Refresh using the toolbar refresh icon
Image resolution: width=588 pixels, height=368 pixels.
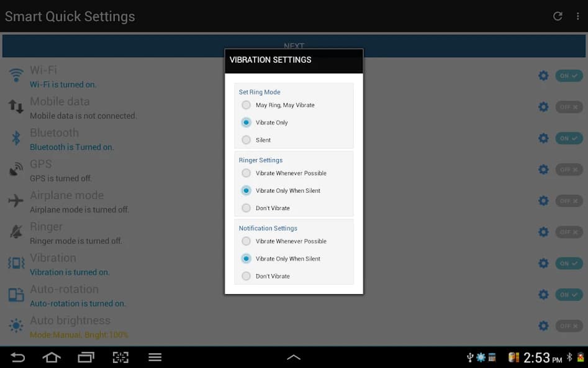557,16
